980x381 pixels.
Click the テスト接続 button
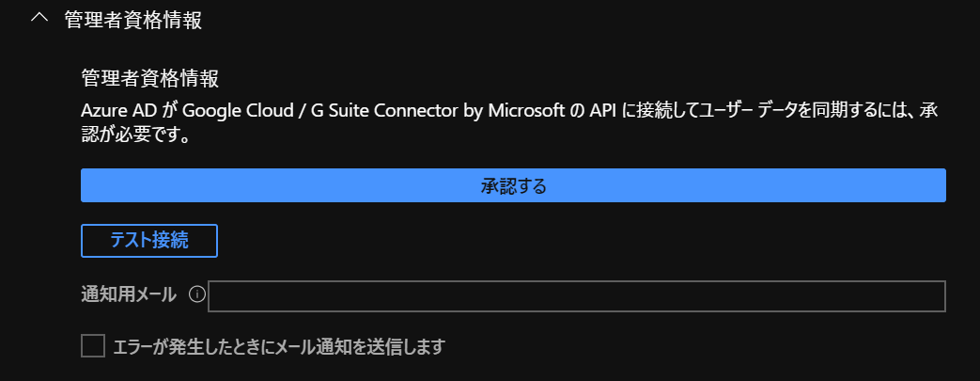149,240
